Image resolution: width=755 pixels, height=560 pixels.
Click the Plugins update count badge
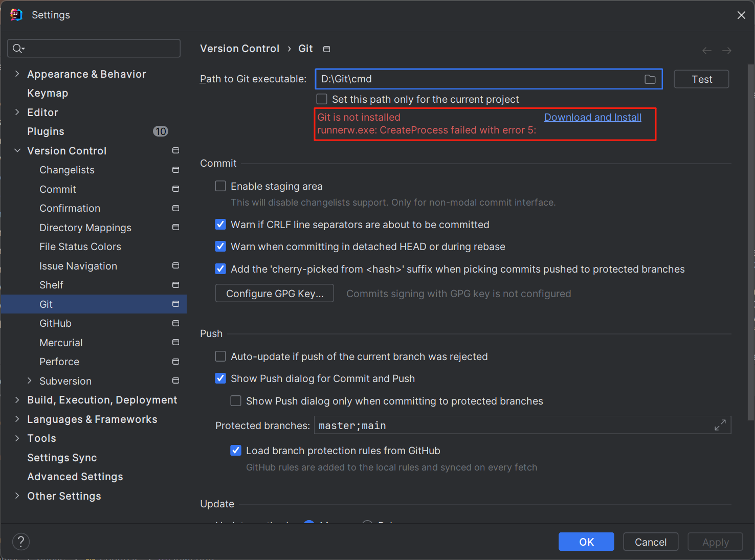pos(161,131)
